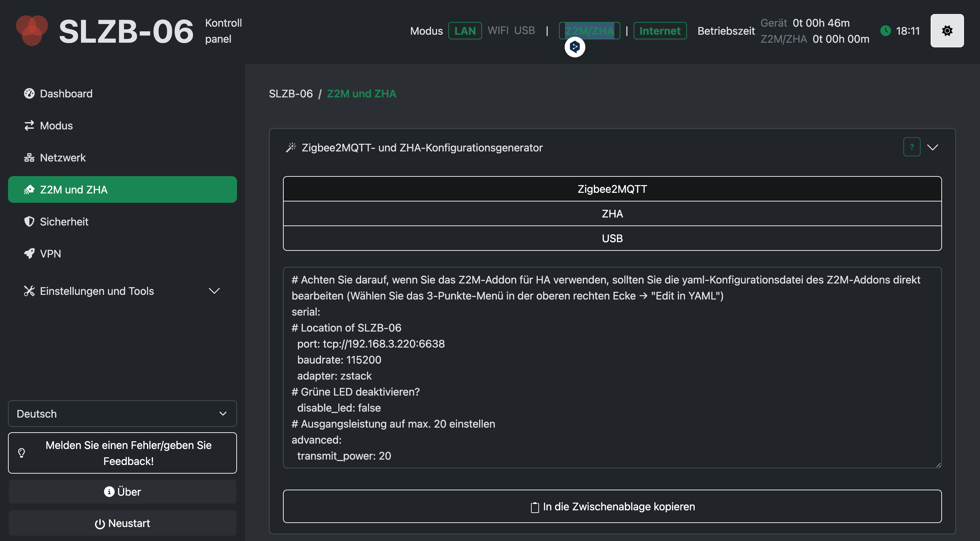Click the VPN rocket icon
This screenshot has height=541, width=980.
point(29,253)
